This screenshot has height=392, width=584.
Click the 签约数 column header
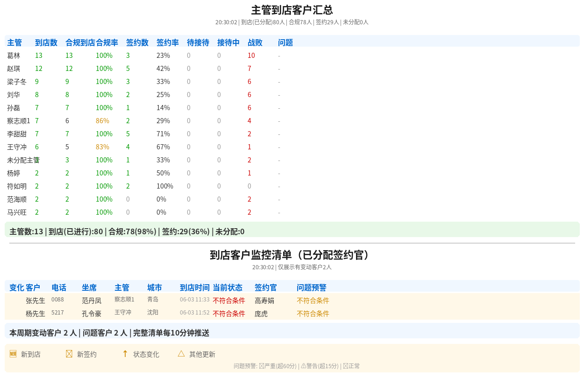pos(137,42)
